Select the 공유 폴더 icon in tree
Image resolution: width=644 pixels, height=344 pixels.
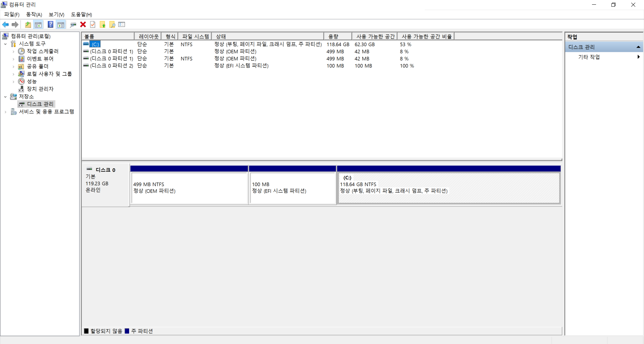21,66
